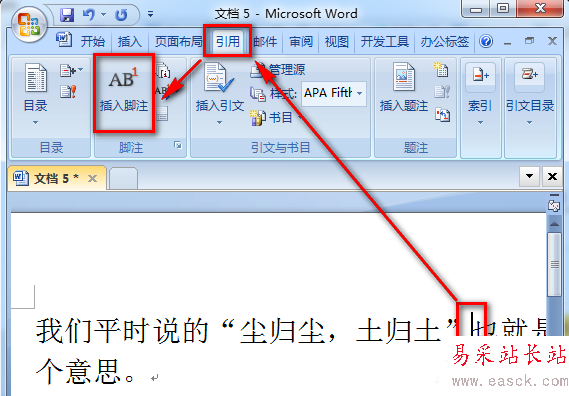The image size is (569, 396).
Task: Click Show Notes icon in 脚注 group
Action: coord(162,114)
